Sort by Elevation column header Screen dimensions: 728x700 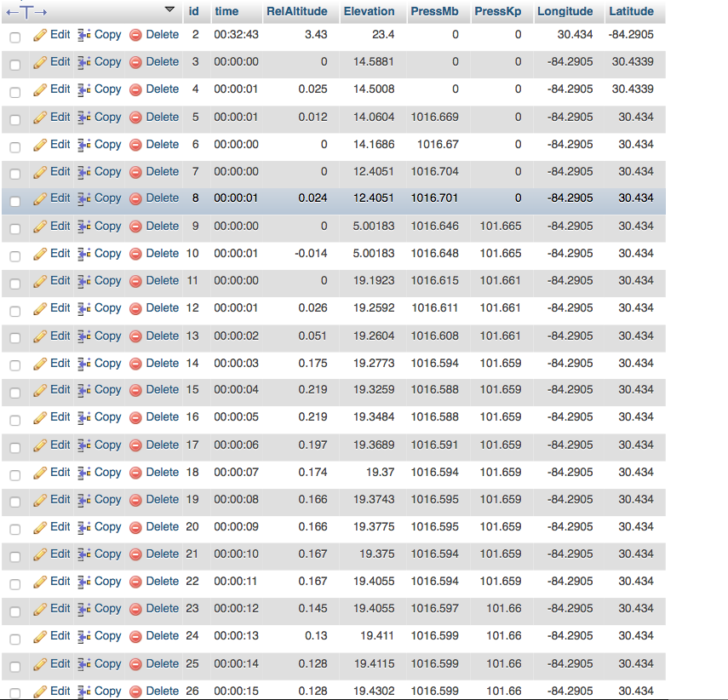tap(369, 12)
